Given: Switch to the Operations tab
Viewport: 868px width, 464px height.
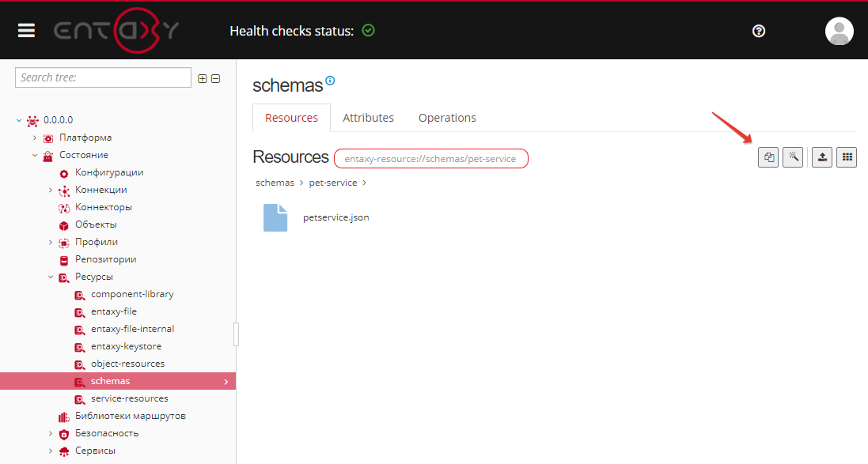Looking at the screenshot, I should tap(447, 118).
